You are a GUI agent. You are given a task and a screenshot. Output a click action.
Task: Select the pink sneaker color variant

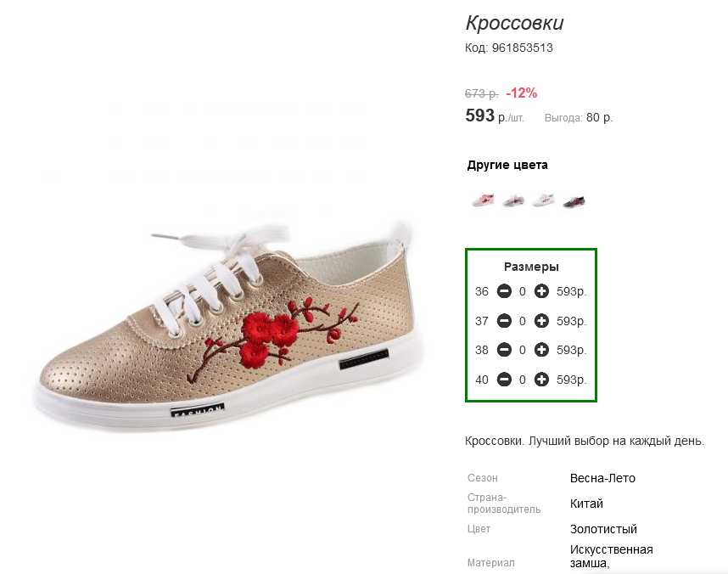[484, 200]
